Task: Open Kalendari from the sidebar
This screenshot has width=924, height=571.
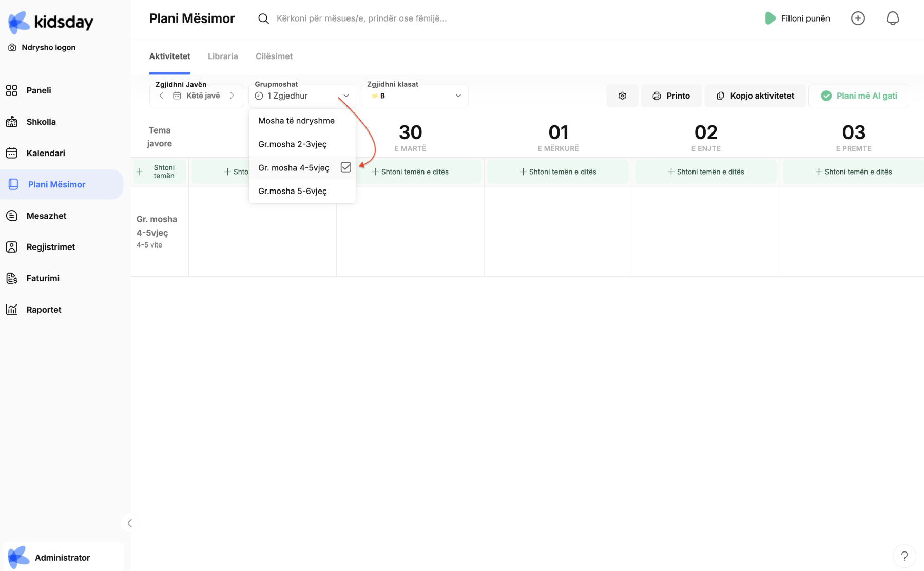Action: click(x=46, y=153)
